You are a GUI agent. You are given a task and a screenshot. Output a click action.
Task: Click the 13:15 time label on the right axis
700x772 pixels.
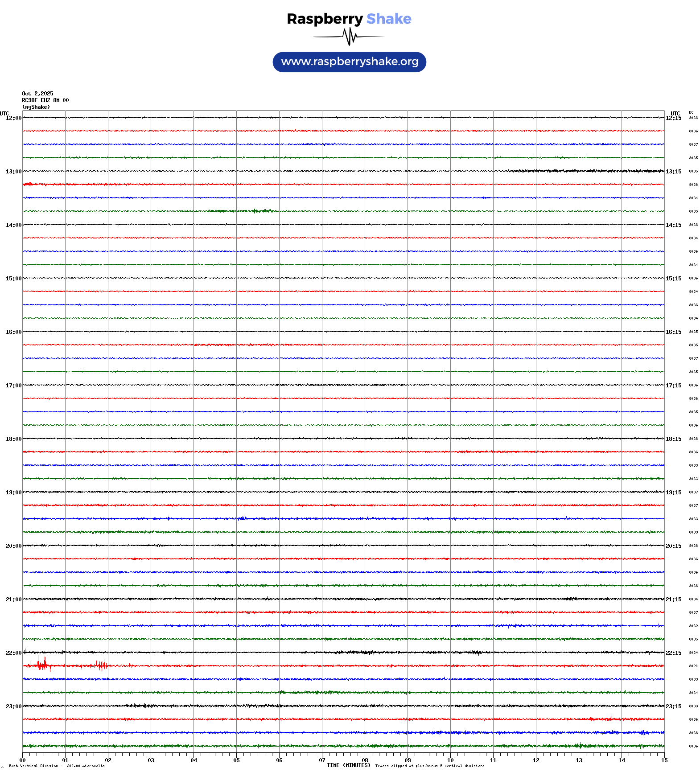673,172
